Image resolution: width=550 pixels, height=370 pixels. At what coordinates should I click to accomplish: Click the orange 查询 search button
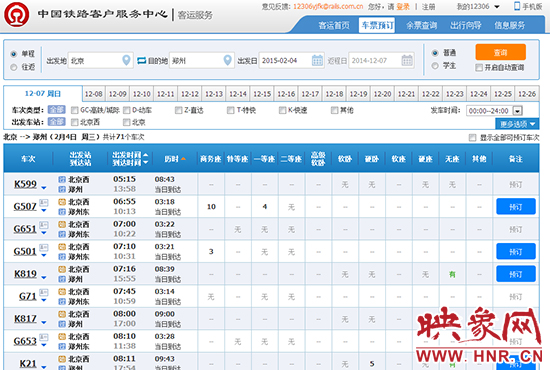(x=501, y=52)
